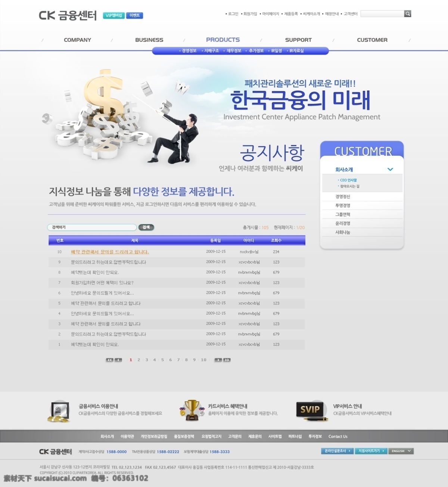Click 투자정보 footer link
Viewport: 448px width, 487px height.
(x=315, y=437)
